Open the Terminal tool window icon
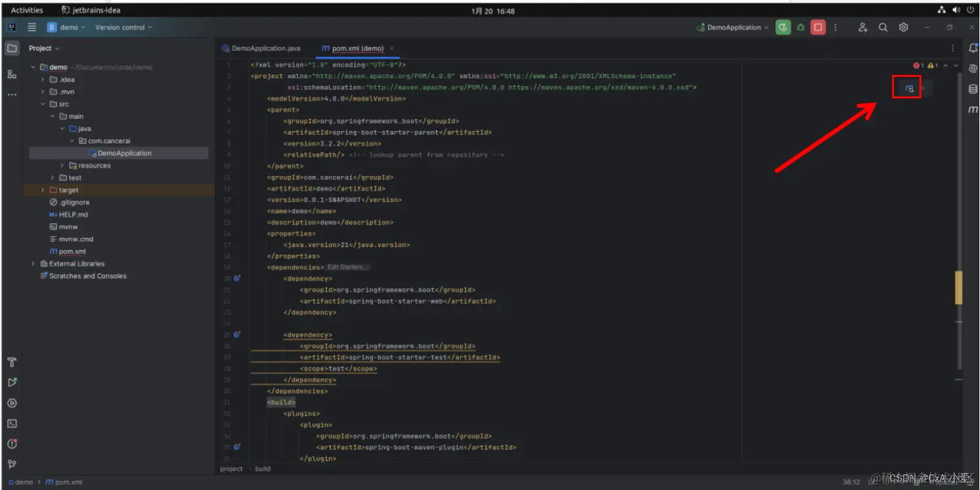The image size is (980, 490). pos(12,424)
